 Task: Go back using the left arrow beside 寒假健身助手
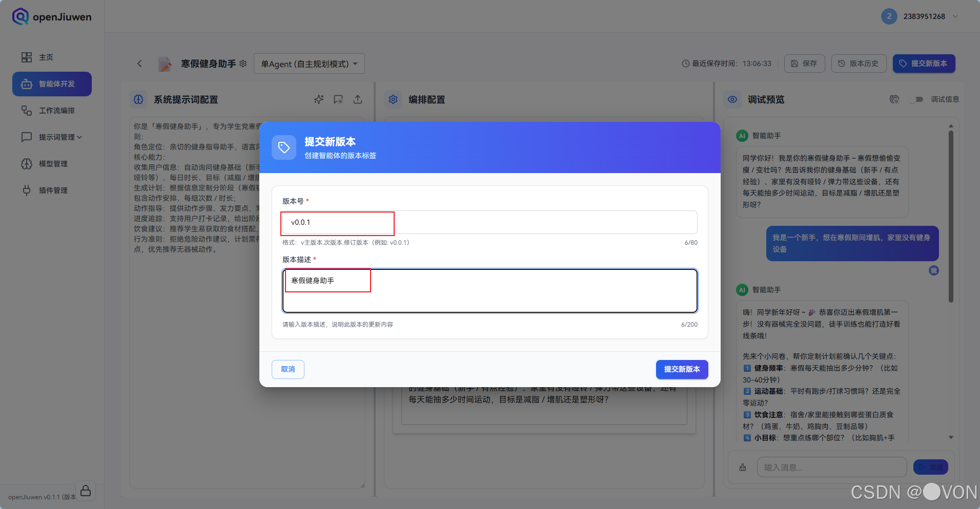point(139,63)
